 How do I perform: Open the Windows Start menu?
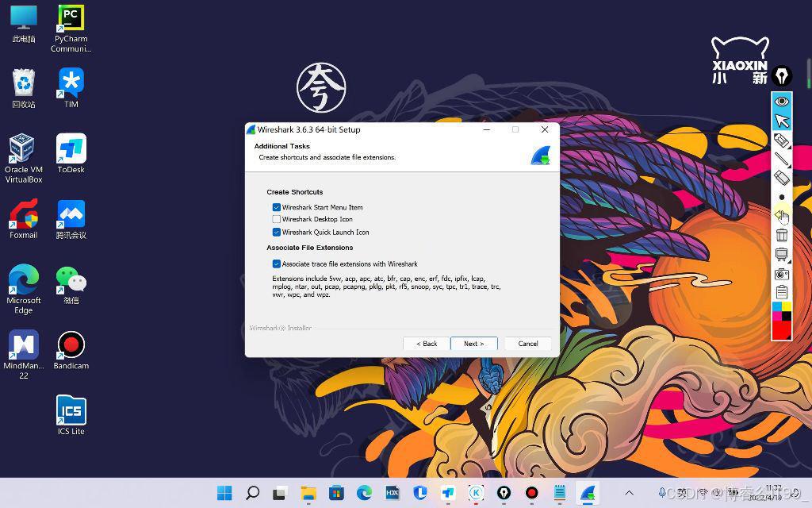pyautogui.click(x=224, y=493)
